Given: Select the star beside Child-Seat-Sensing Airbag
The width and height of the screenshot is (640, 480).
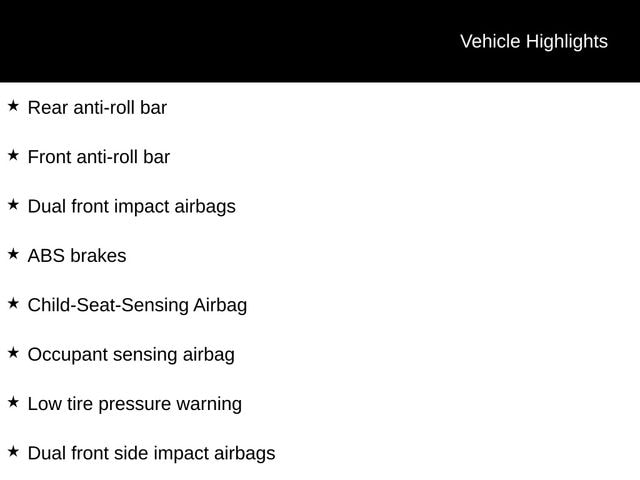Looking at the screenshot, I should coord(13,303).
